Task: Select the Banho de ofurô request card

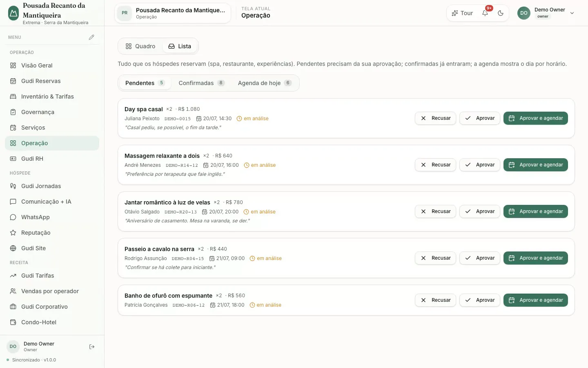Action: [346, 300]
